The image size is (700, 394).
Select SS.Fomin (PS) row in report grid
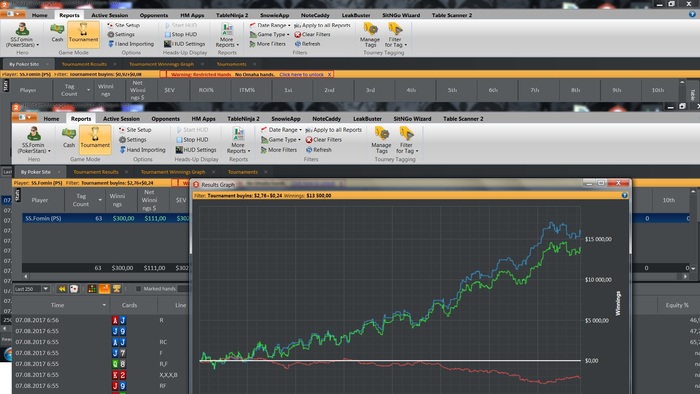(106, 218)
